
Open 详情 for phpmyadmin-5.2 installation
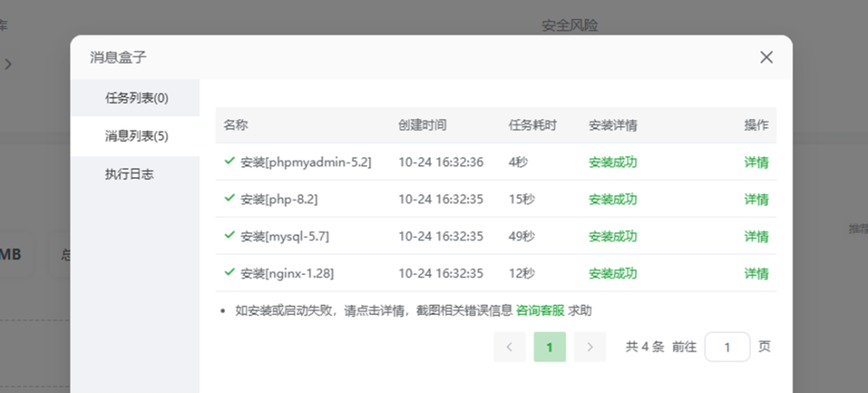click(x=756, y=162)
